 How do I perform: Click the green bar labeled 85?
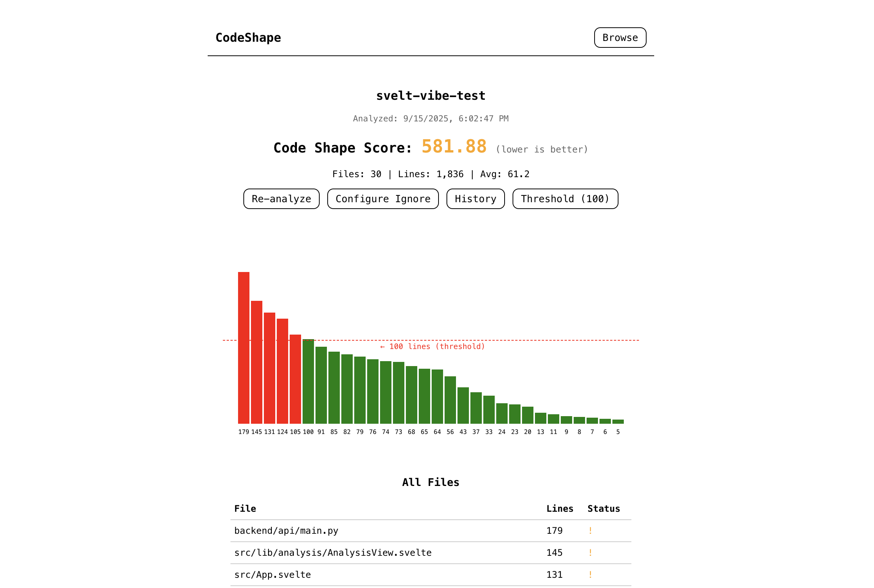[x=334, y=387]
